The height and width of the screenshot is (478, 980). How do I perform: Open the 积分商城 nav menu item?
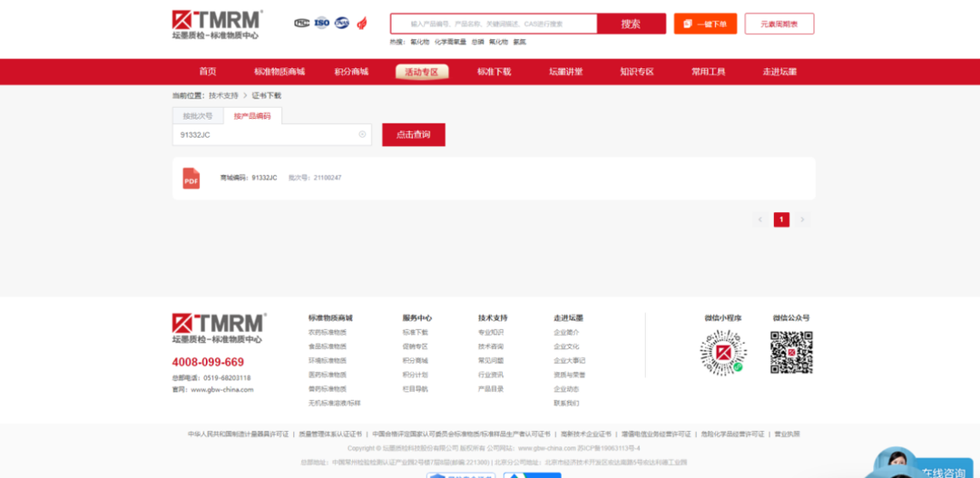point(351,72)
